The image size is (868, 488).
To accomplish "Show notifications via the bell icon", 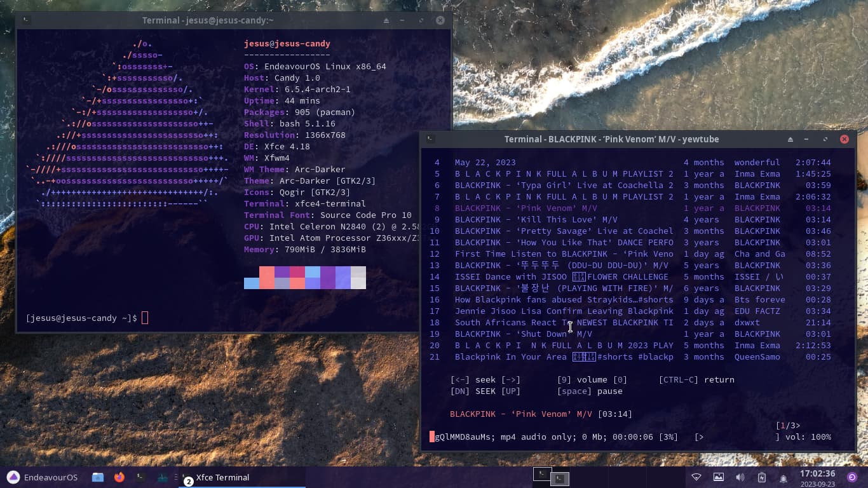I will (783, 478).
